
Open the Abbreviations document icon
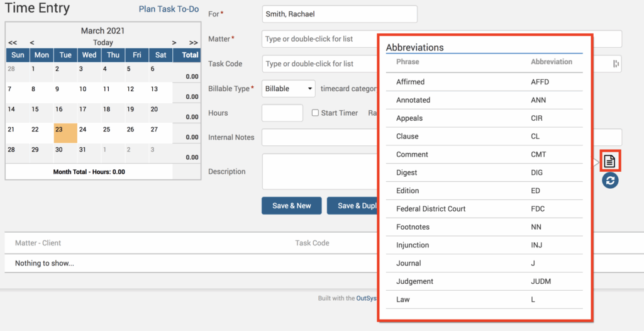tap(609, 161)
